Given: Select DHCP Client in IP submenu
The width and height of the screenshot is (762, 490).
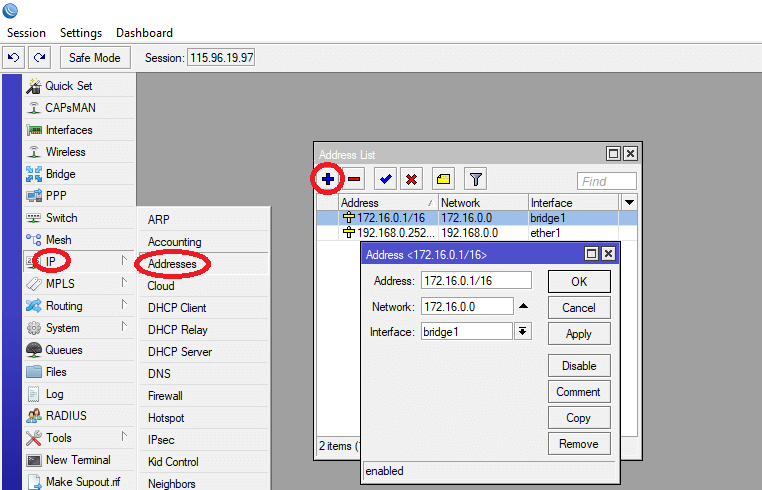Looking at the screenshot, I should pos(204,308).
